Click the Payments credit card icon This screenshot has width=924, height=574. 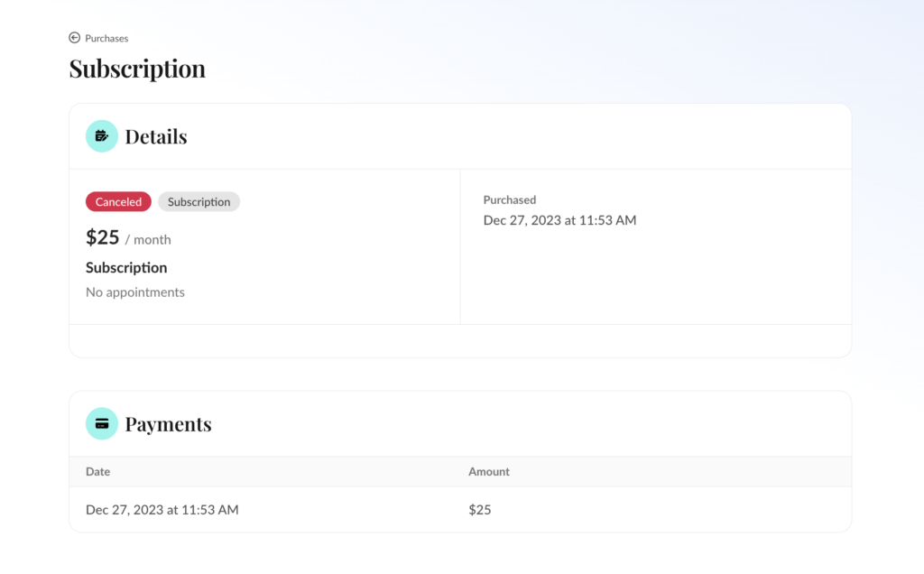point(102,423)
